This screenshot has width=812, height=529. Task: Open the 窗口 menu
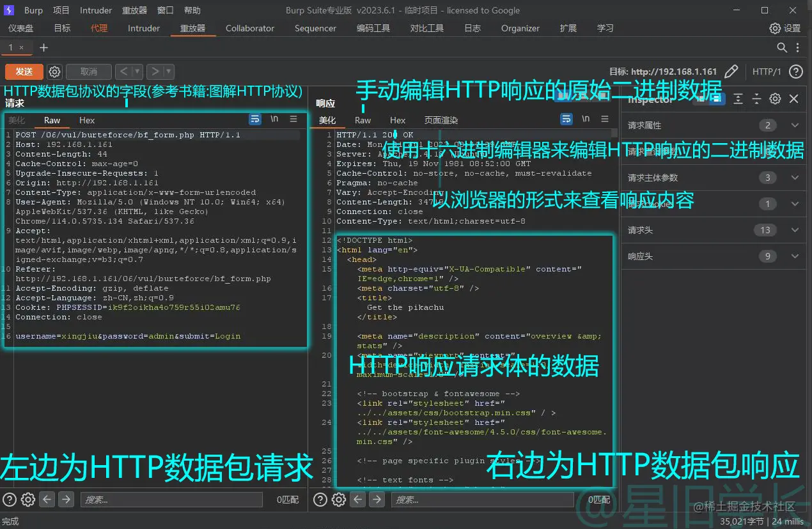coord(166,10)
